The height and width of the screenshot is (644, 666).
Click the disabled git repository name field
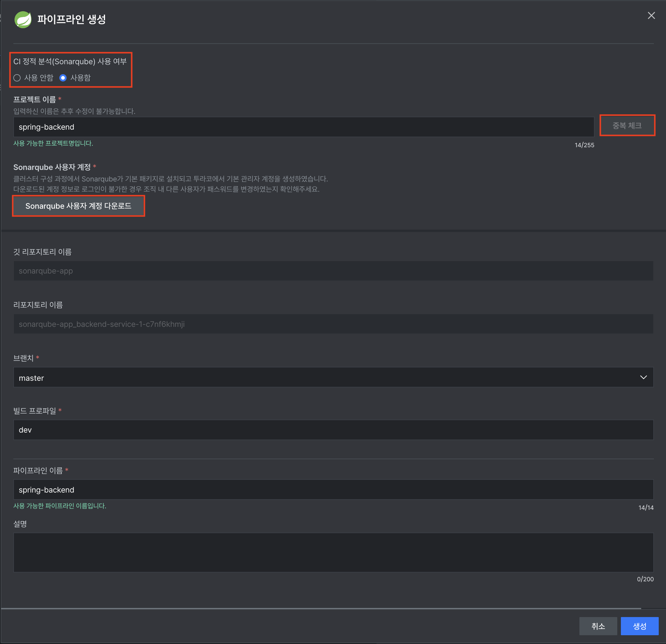pyautogui.click(x=333, y=271)
